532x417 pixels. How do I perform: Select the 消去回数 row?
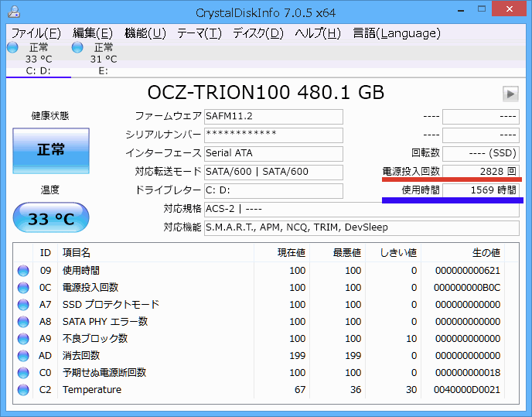[x=266, y=356]
